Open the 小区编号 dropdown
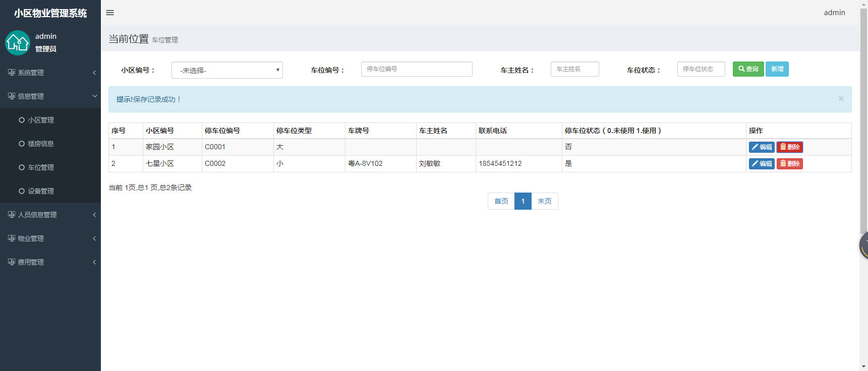Viewport: 868px width, 371px height. [227, 70]
